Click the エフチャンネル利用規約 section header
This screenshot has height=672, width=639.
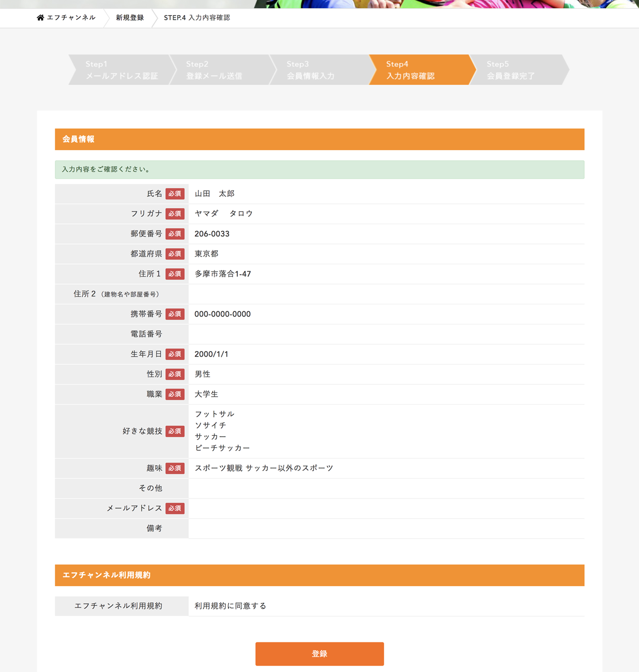[x=319, y=575]
